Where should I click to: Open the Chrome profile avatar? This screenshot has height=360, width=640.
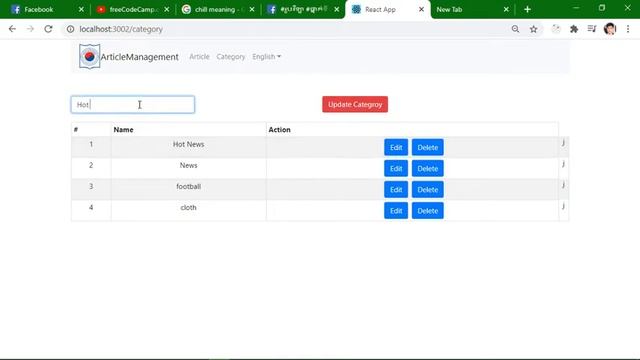point(610,29)
